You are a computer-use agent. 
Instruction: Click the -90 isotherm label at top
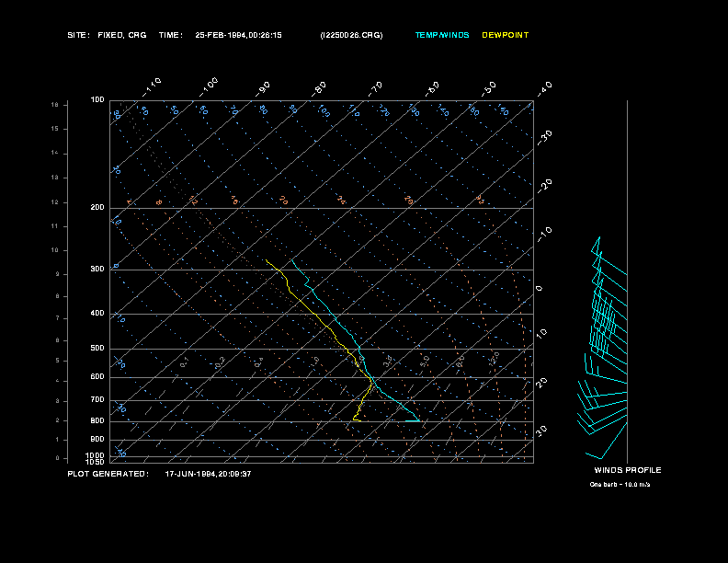click(263, 89)
